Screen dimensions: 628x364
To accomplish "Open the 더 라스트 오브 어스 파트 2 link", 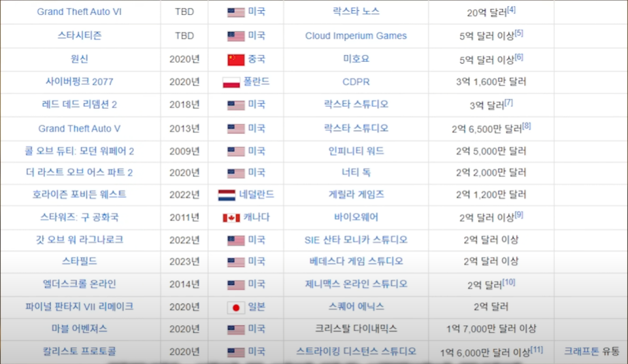I will point(80,173).
